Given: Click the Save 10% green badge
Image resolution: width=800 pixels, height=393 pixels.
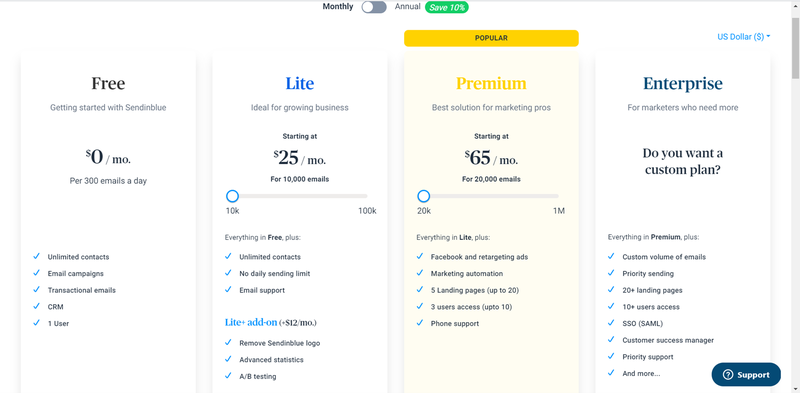Looking at the screenshot, I should [x=446, y=7].
